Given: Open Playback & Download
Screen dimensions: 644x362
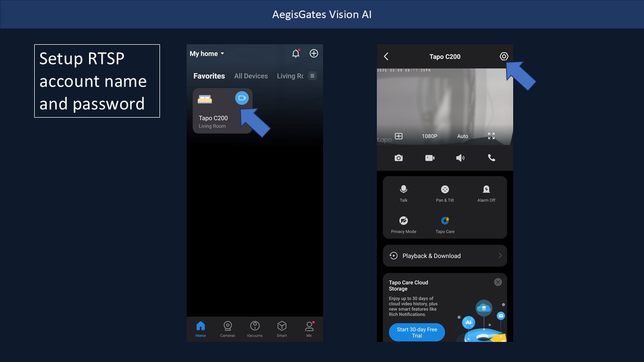Looking at the screenshot, I should coord(445,256).
